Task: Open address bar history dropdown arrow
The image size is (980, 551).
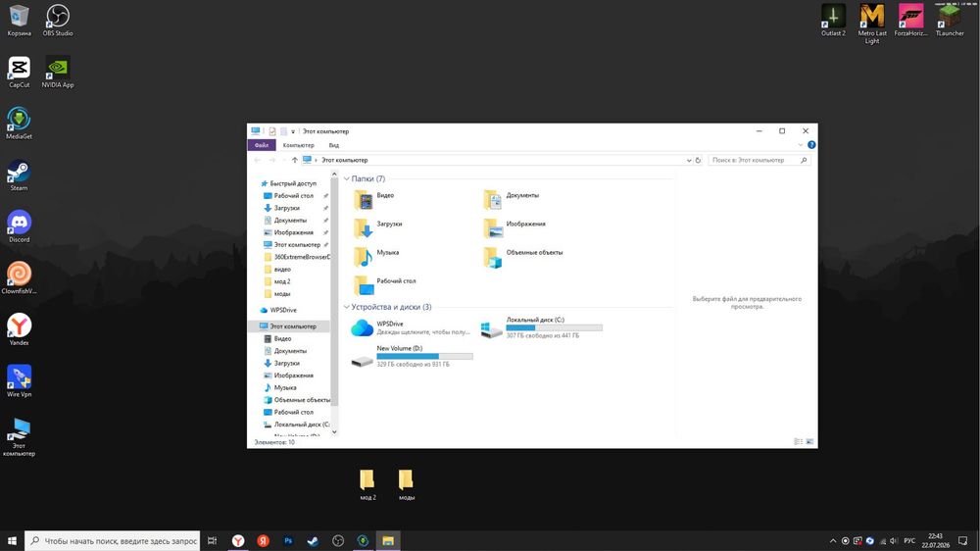Action: pyautogui.click(x=689, y=160)
